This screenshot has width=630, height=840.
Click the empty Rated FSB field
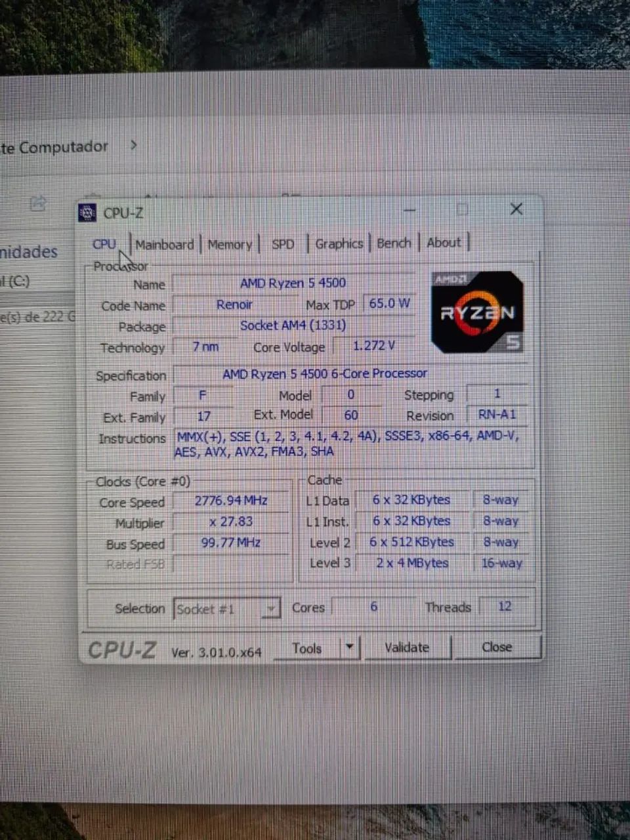[231, 564]
